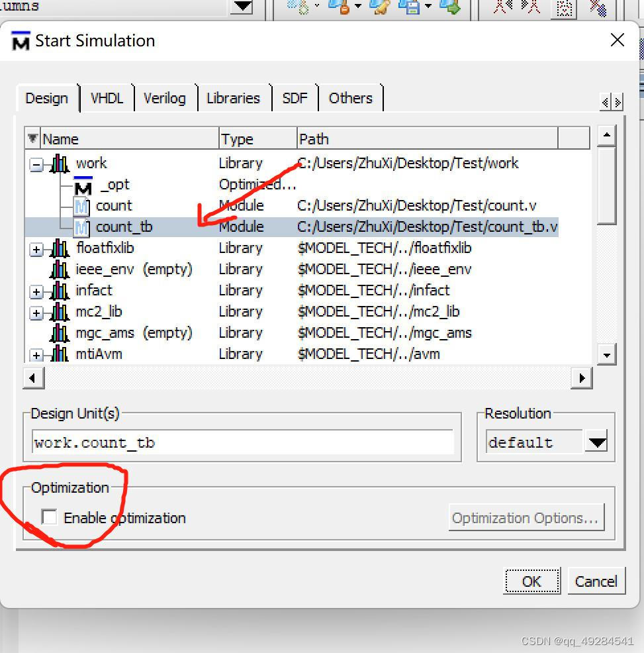Click the $MODEL_TECH/../infact path
The width and height of the screenshot is (644, 653).
point(374,291)
